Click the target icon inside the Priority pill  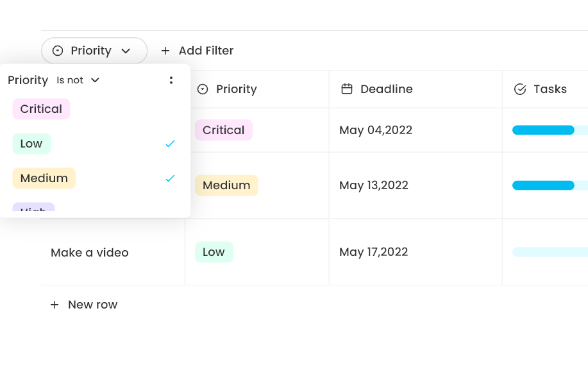pyautogui.click(x=58, y=51)
